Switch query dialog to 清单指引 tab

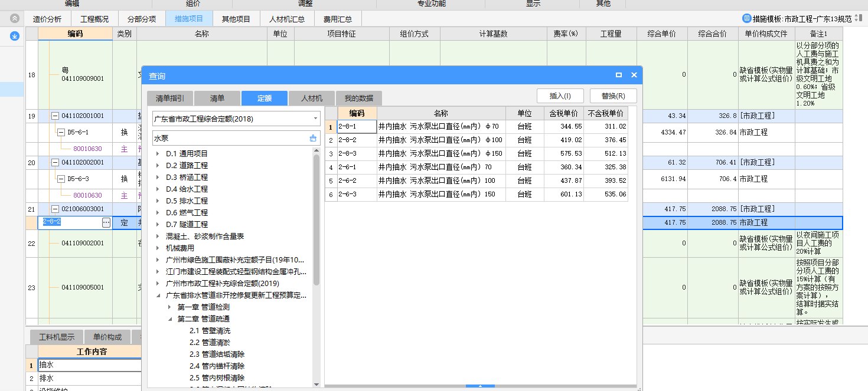point(170,98)
